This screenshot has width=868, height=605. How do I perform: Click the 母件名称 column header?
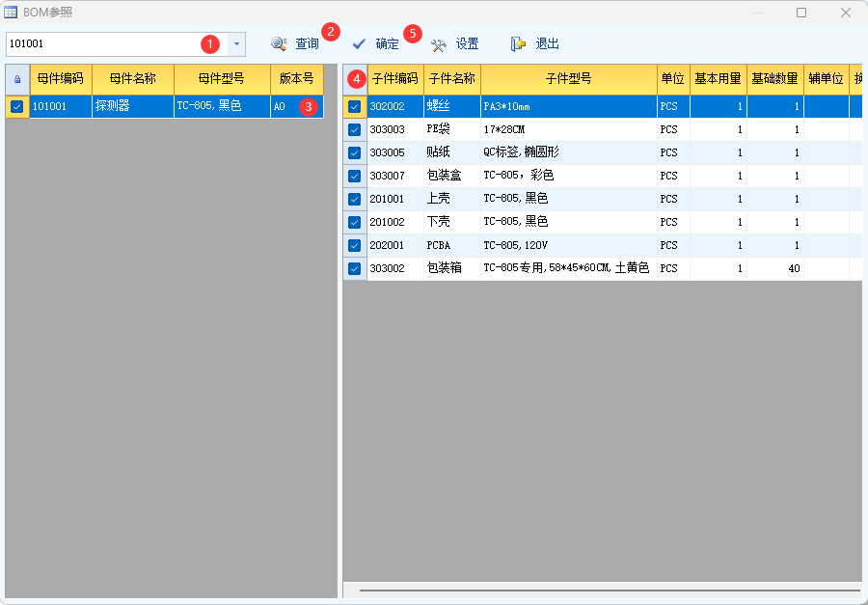point(133,79)
